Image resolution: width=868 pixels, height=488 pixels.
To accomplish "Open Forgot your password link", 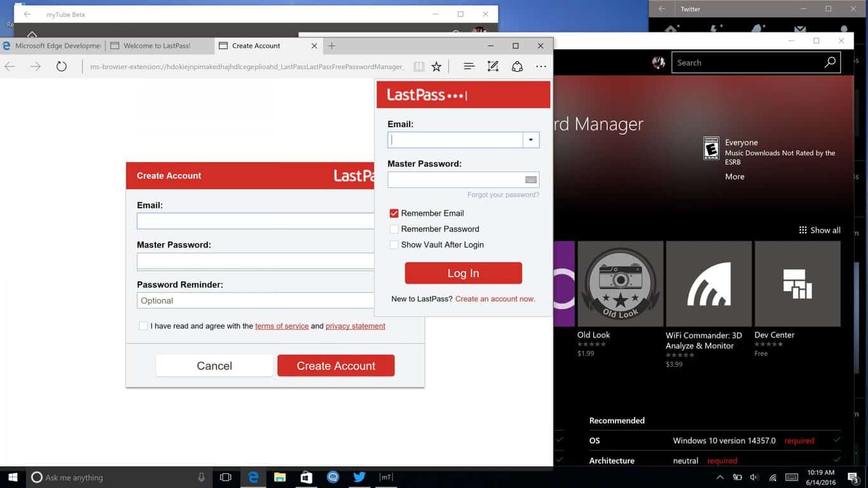I will 503,194.
